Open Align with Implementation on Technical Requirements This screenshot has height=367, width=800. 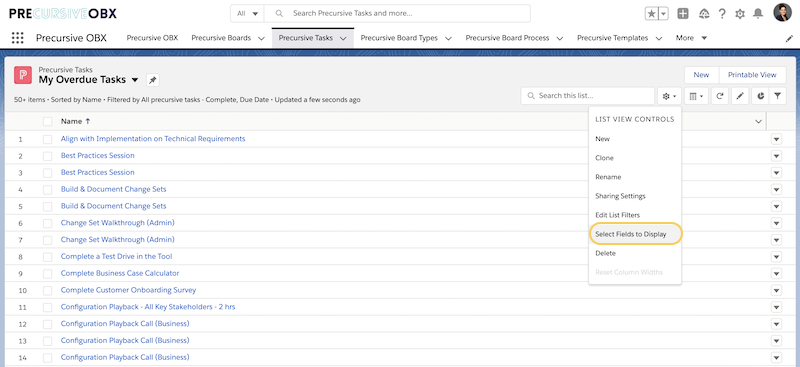pos(153,139)
